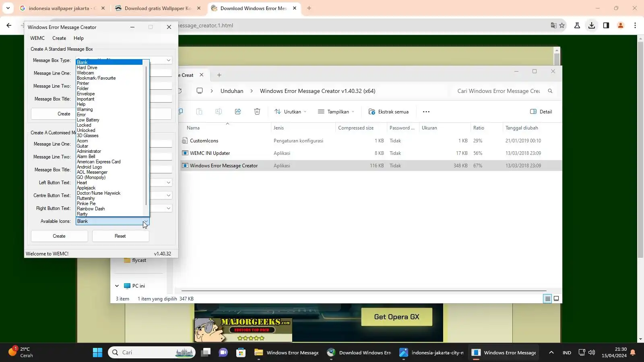Click the Rename icon in Explorer toolbar

pyautogui.click(x=219, y=112)
